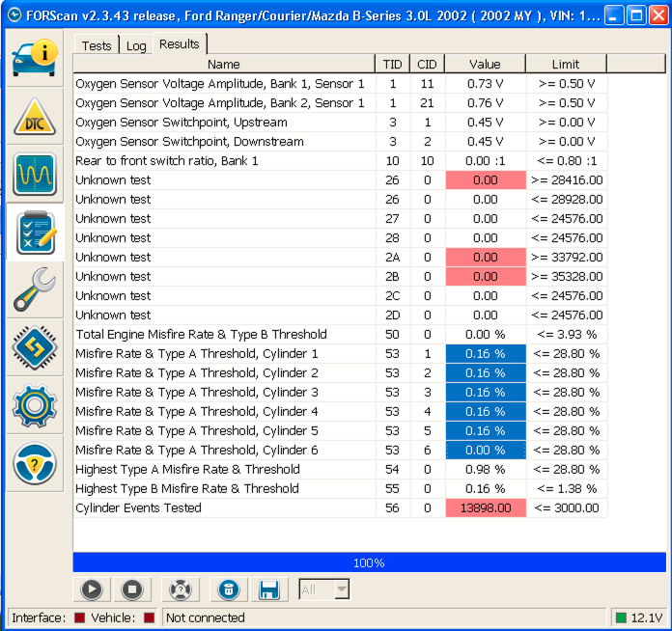Sort by the Limit column header
This screenshot has height=631, width=672.
566,65
